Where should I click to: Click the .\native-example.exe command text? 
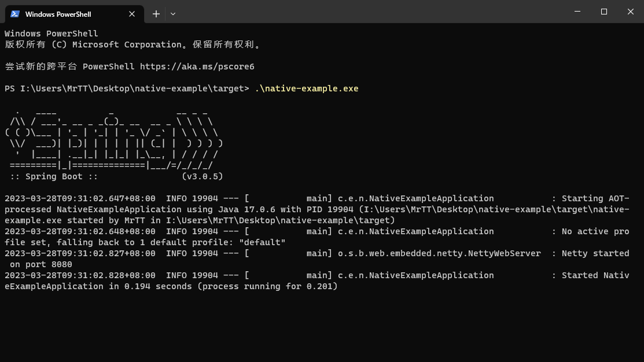307,88
